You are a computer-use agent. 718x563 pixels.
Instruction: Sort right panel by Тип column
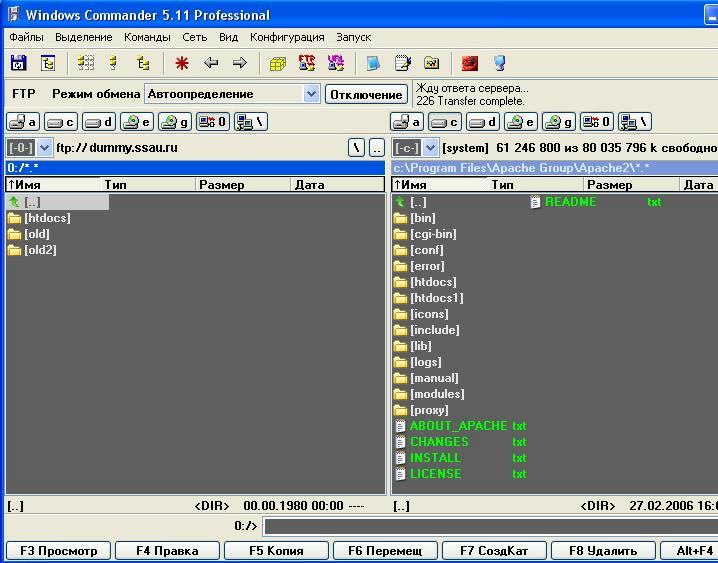click(x=536, y=185)
